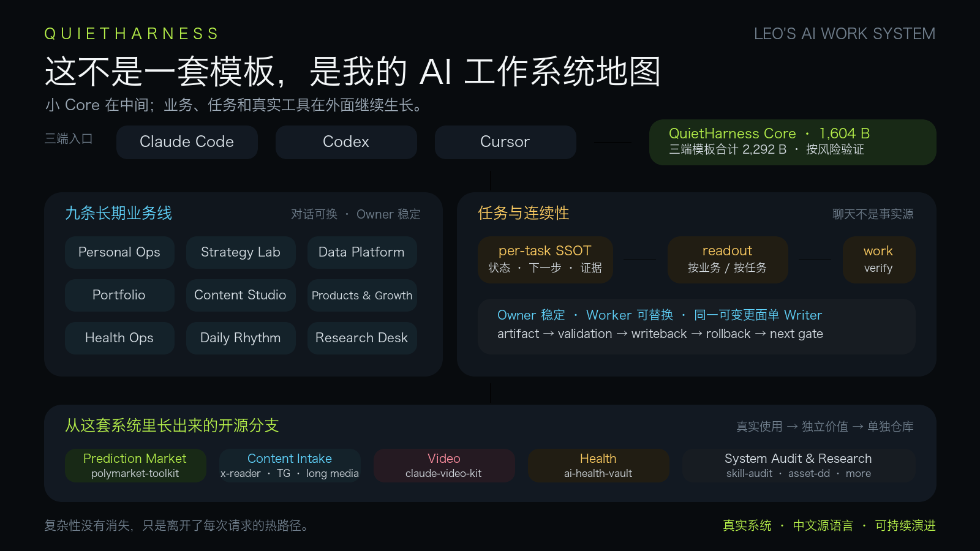
Task: Open the Daily Rhythm business line
Action: point(241,338)
